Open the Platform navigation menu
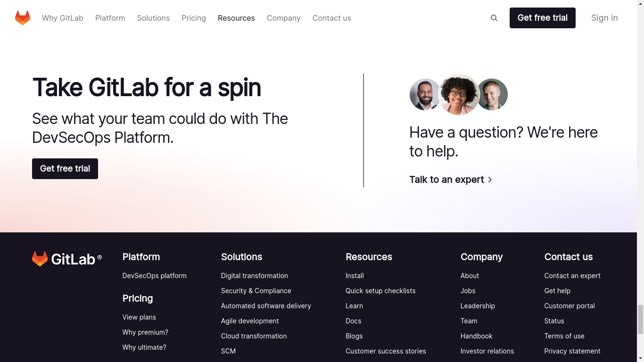This screenshot has width=644, height=362. (110, 18)
